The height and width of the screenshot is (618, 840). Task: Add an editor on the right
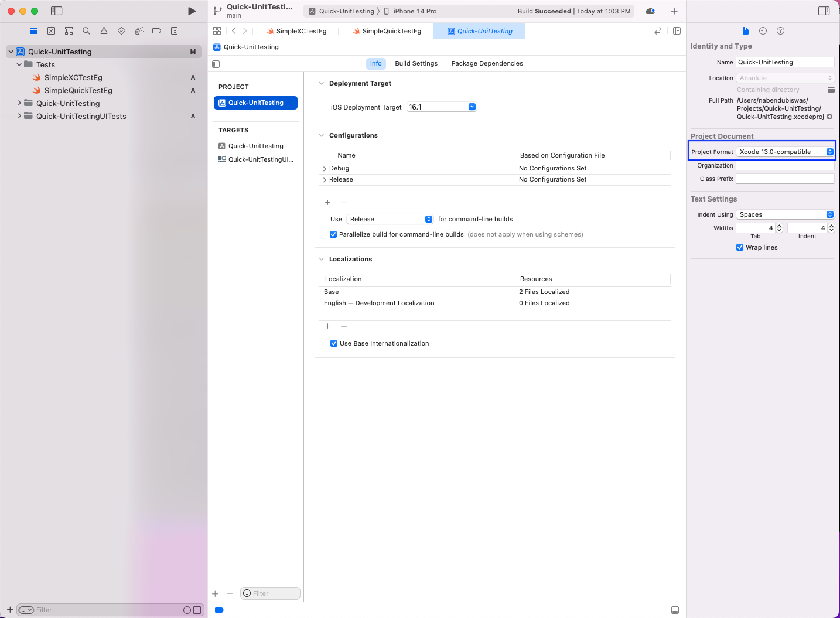pos(677,31)
